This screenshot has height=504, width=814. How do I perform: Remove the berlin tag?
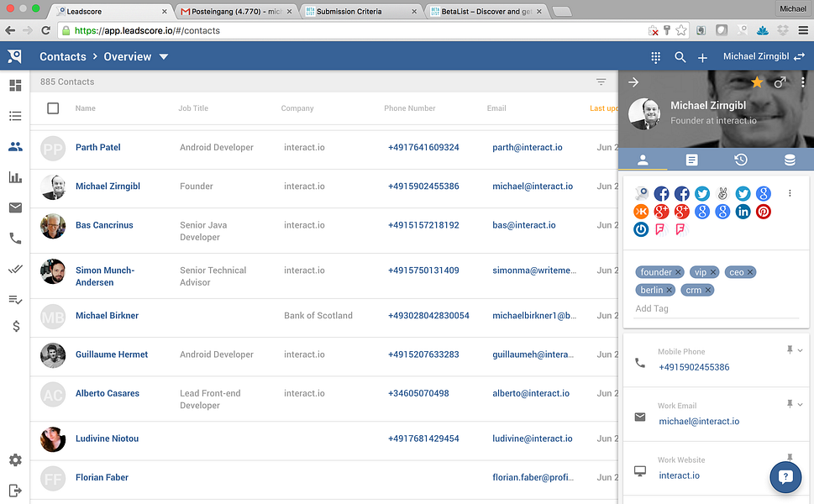(x=670, y=290)
